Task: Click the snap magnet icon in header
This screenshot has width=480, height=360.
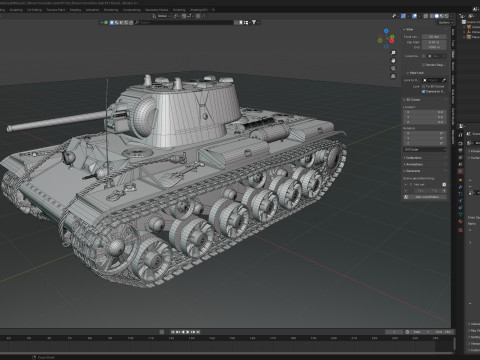Action: [184, 16]
